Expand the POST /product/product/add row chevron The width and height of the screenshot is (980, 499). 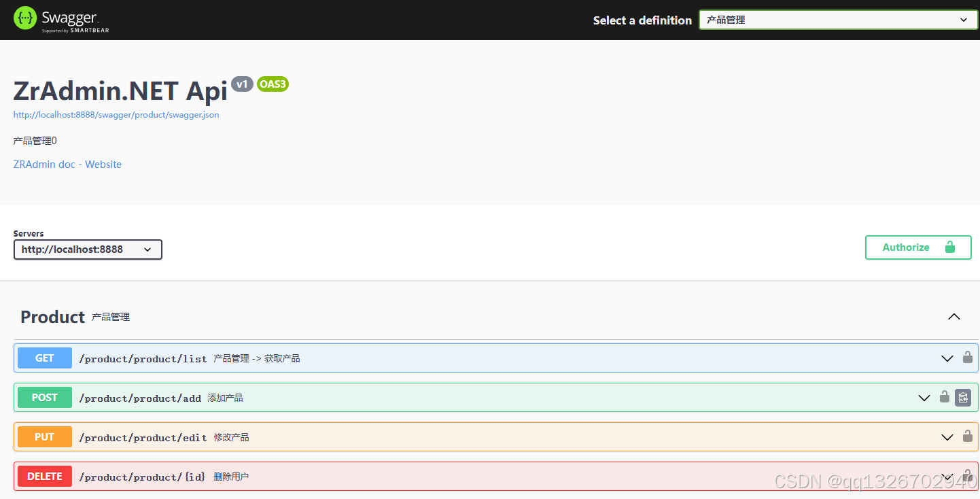point(924,397)
